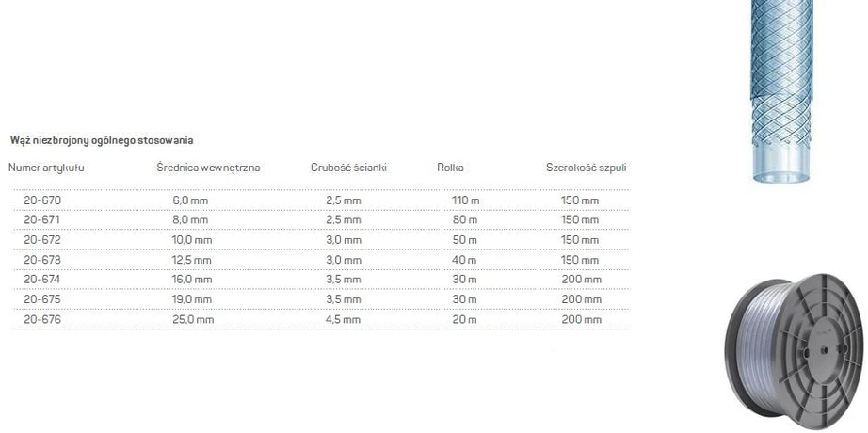Click the hose reel spool image

(x=796, y=351)
